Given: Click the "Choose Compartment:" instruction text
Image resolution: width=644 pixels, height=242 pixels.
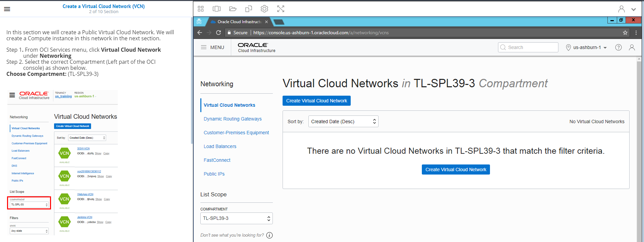Looking at the screenshot, I should pos(36,74).
